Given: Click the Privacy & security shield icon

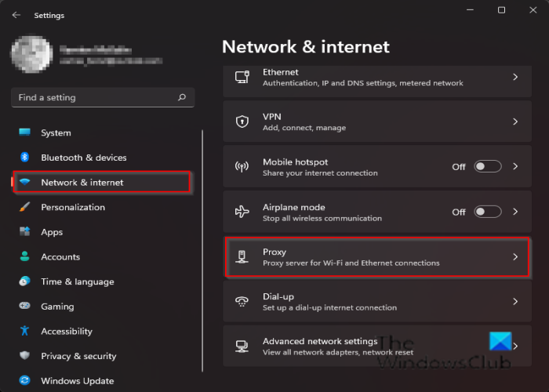Looking at the screenshot, I should [24, 356].
